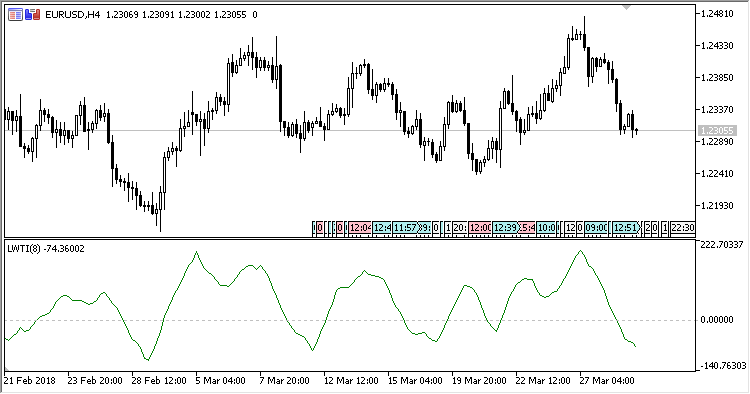Viewport: 750px width, 394px height.
Task: Open the blue 09:00 calendar event marker
Action: [x=596, y=228]
